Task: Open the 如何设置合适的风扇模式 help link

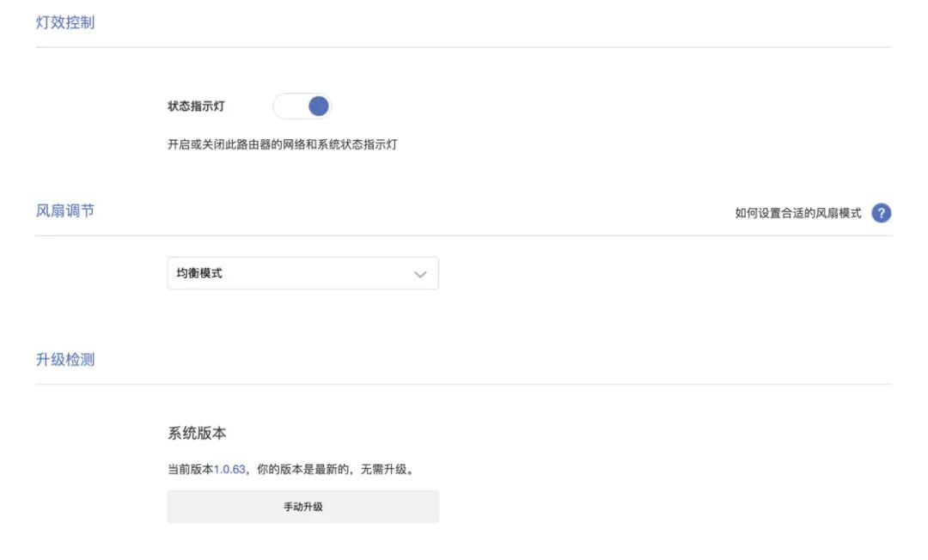Action: pyautogui.click(x=797, y=213)
